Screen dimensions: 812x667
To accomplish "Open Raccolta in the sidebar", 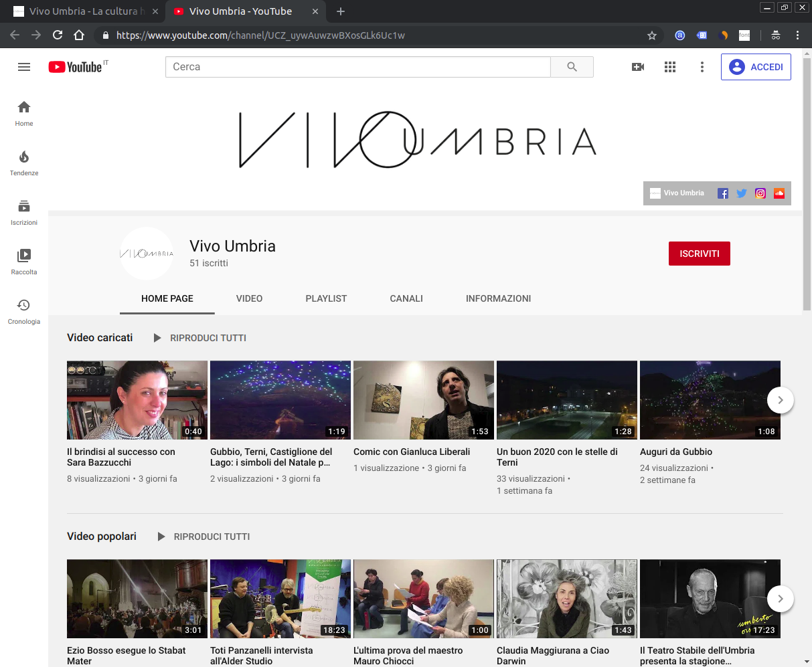I will click(24, 262).
